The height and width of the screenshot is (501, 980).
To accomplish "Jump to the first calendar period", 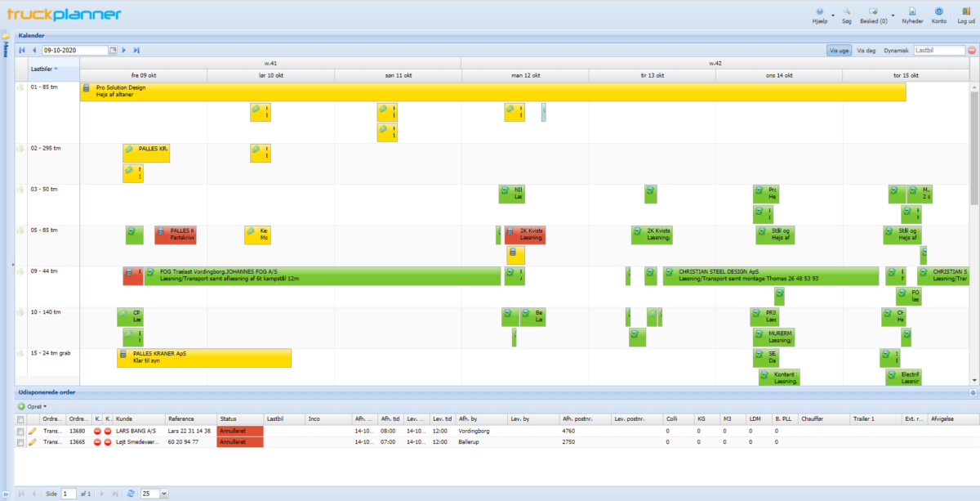I will tap(22, 50).
